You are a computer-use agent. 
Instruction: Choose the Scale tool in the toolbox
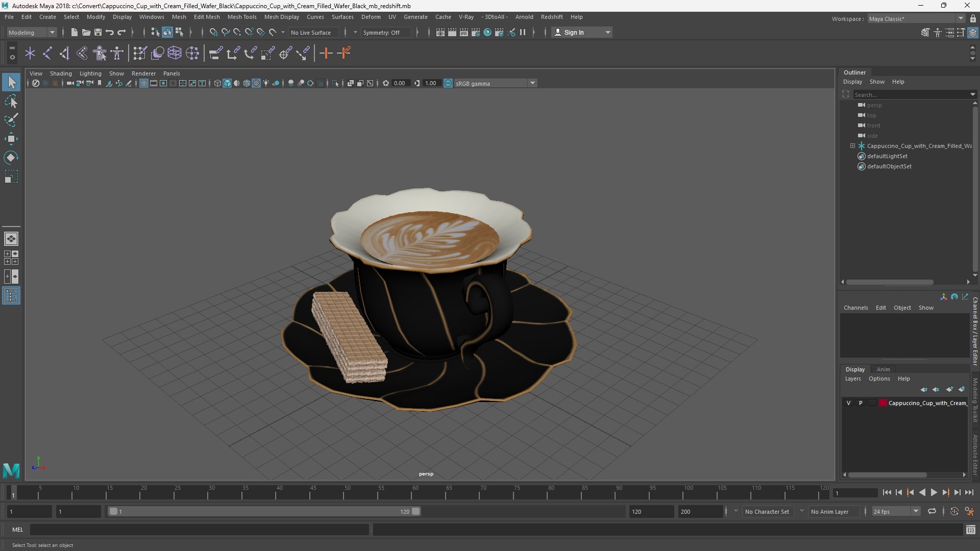coord(11,177)
